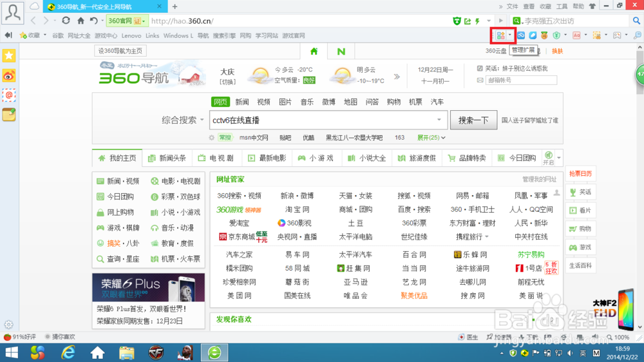Click 设360导航为主页 button
Viewport: 644px width, 362px height.
120,51
